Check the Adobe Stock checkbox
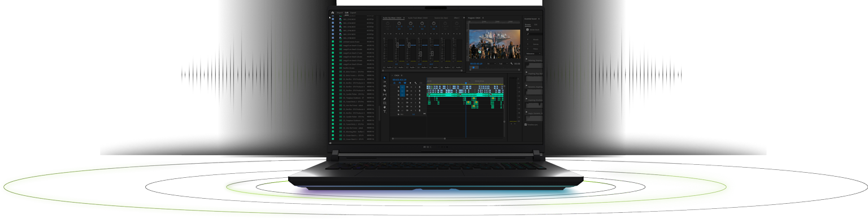Image resolution: width=868 pixels, height=219 pixels. click(x=527, y=29)
